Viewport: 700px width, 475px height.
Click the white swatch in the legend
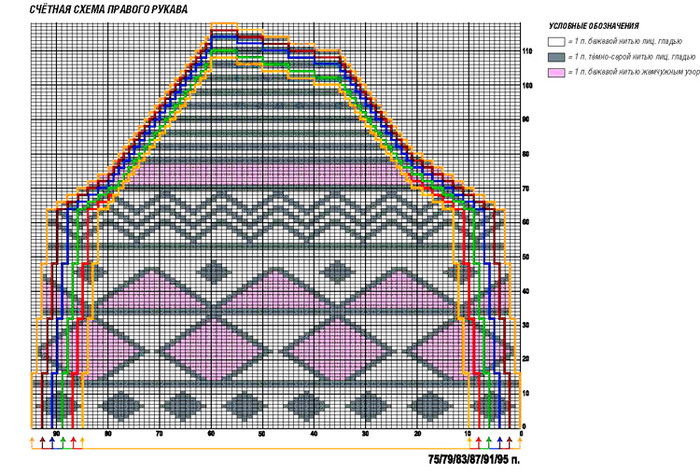click(556, 42)
